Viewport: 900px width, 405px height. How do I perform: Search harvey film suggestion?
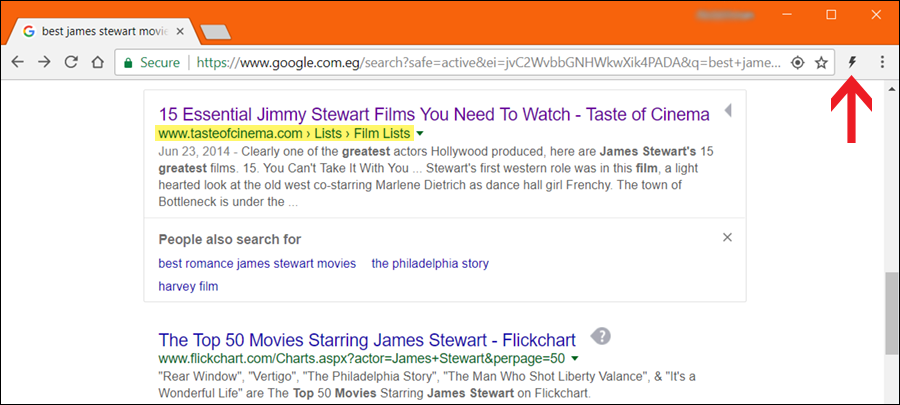(x=188, y=286)
